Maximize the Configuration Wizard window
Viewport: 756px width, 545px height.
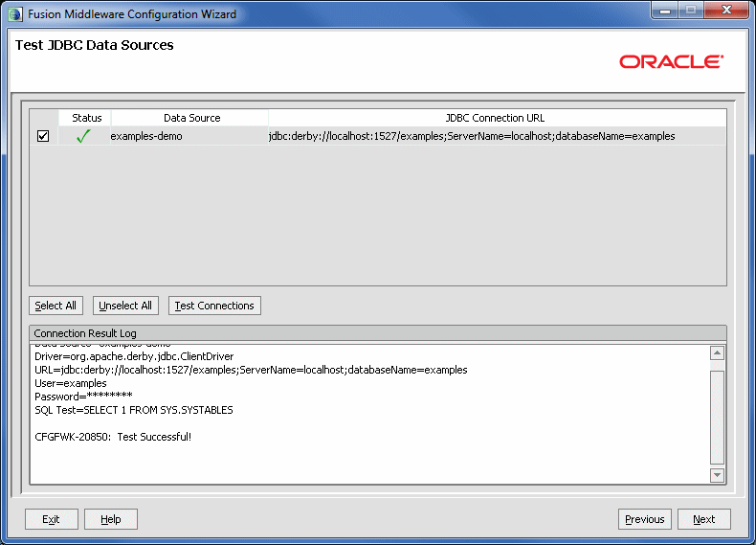click(691, 11)
